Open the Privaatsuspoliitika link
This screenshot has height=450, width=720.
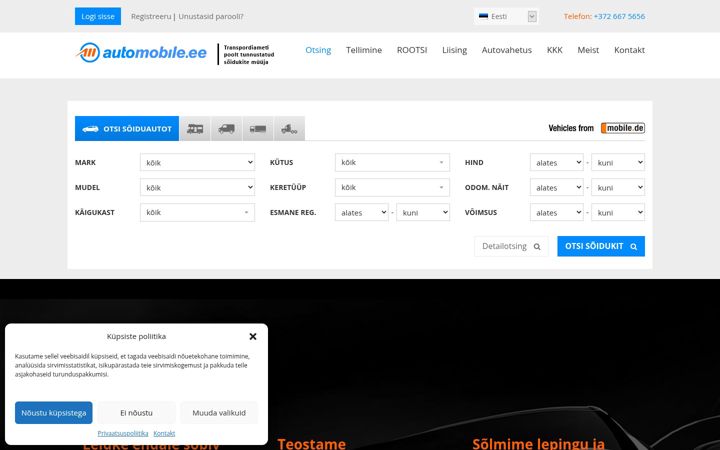pyautogui.click(x=123, y=433)
